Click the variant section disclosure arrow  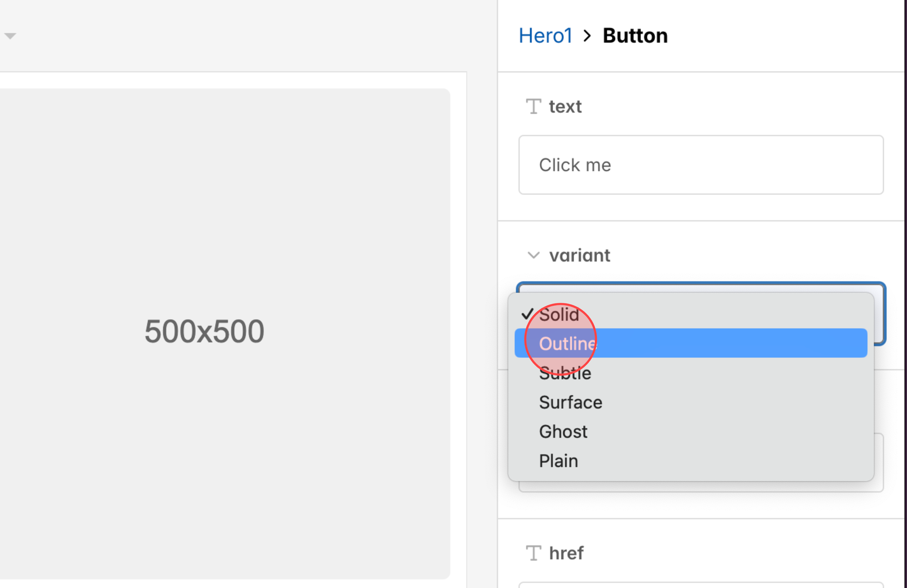(534, 255)
